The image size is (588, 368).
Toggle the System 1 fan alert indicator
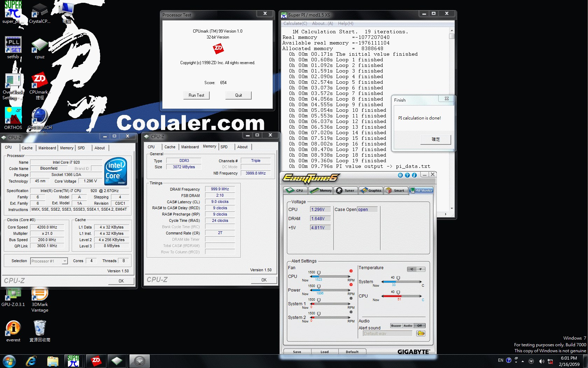point(351,298)
